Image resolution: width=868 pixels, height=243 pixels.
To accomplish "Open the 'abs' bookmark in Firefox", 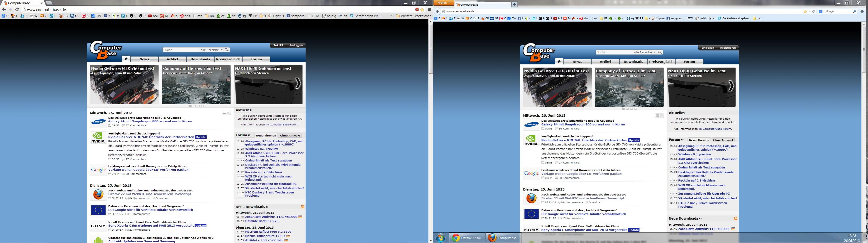I will tap(584, 18).
